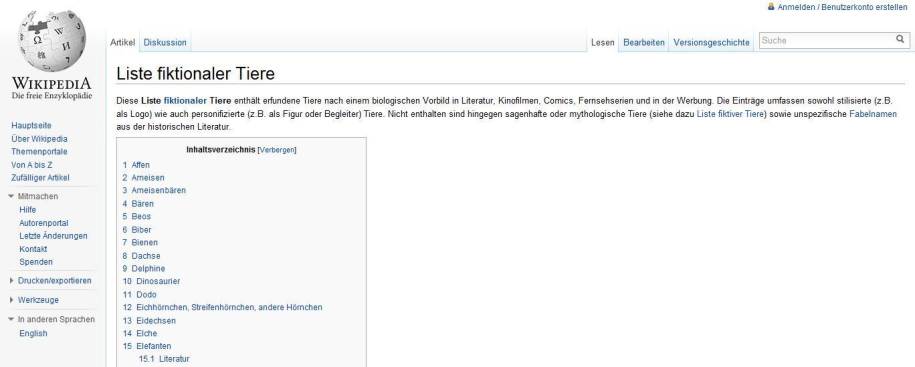Switch to the English language version

(33, 334)
